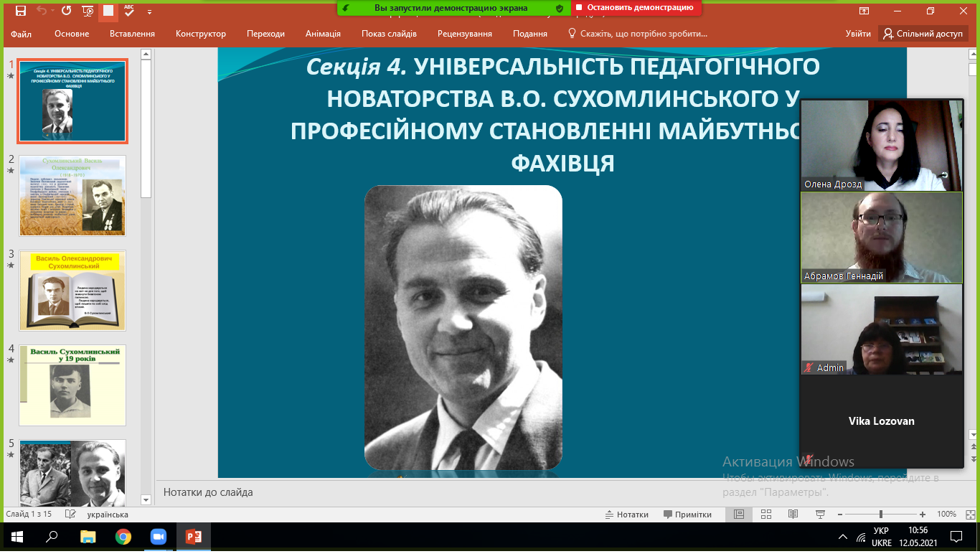Click the Спільний доступ share button

point(923,34)
